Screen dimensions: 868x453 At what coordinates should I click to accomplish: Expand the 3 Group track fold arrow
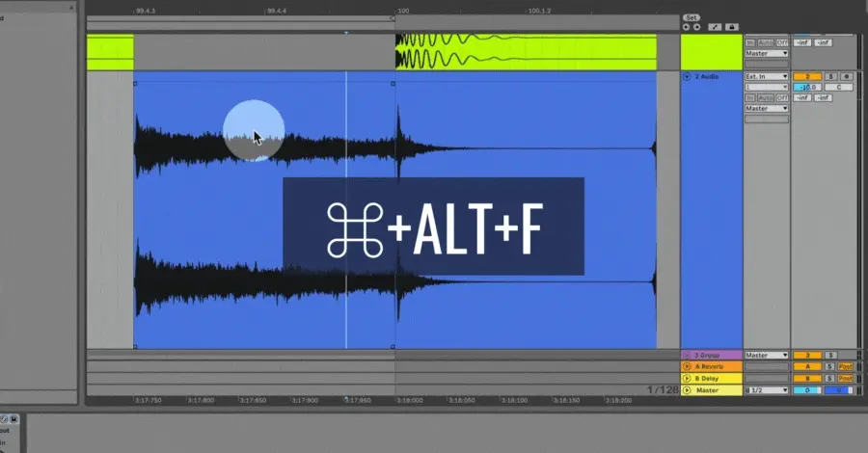coord(687,355)
